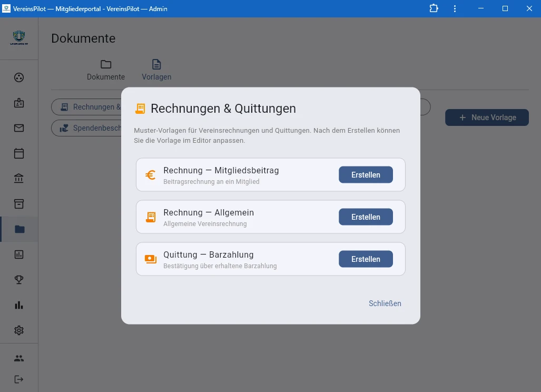The width and height of the screenshot is (541, 392).
Task: Open the bank building finance icon
Action: pyautogui.click(x=19, y=179)
